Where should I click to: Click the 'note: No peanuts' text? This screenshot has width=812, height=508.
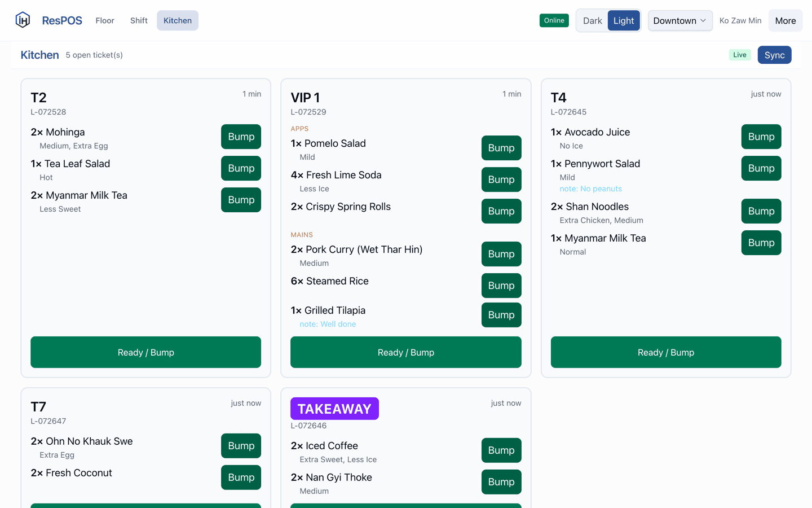tap(590, 189)
